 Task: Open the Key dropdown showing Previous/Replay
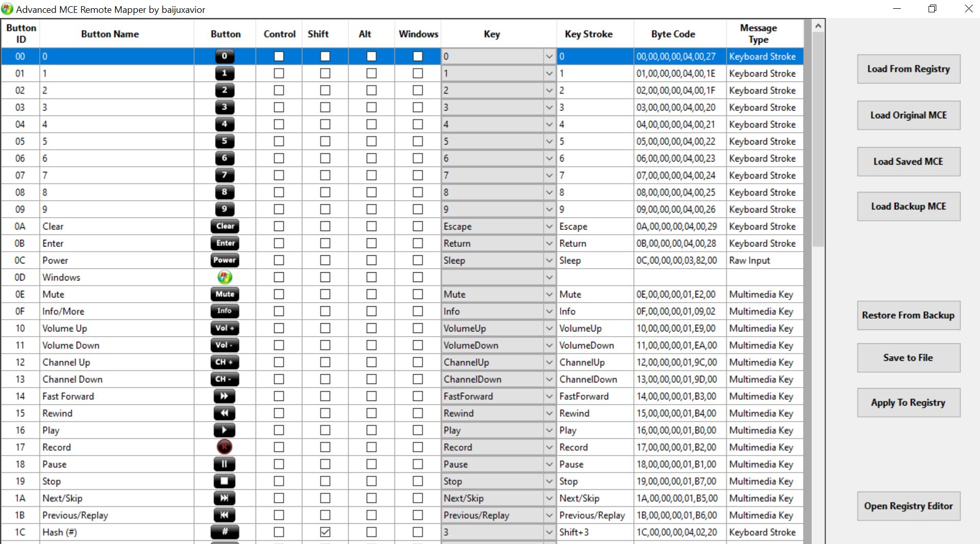(x=549, y=515)
